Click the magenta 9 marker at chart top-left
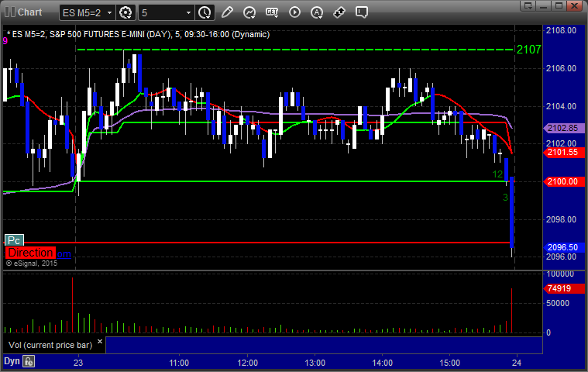This screenshot has width=588, height=372. point(5,41)
